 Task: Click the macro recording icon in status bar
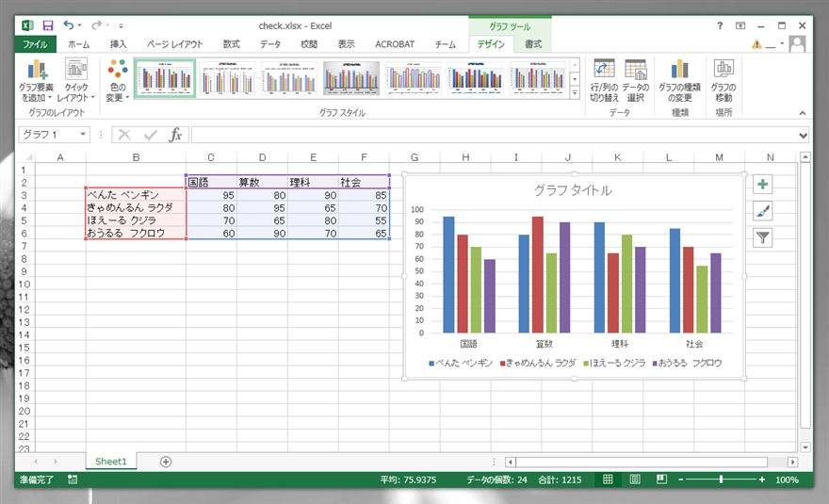point(73,480)
